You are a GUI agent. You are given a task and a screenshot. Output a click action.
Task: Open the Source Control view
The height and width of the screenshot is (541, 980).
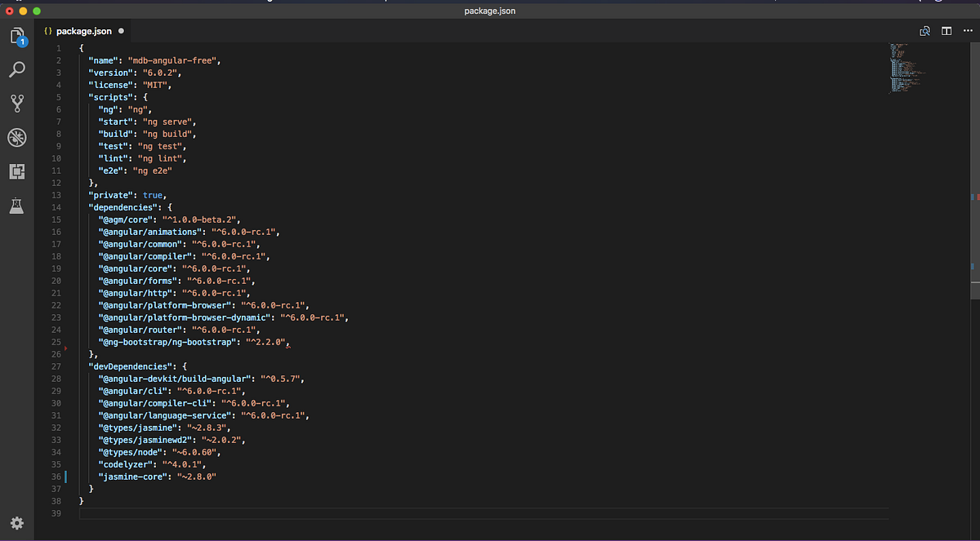[x=17, y=103]
